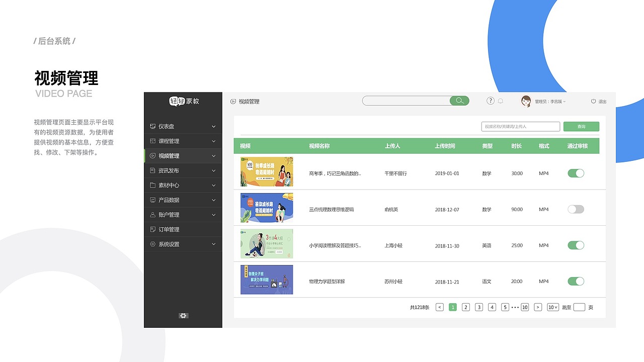
Task: Select the 素材中心 material center folder icon
Action: click(x=153, y=185)
